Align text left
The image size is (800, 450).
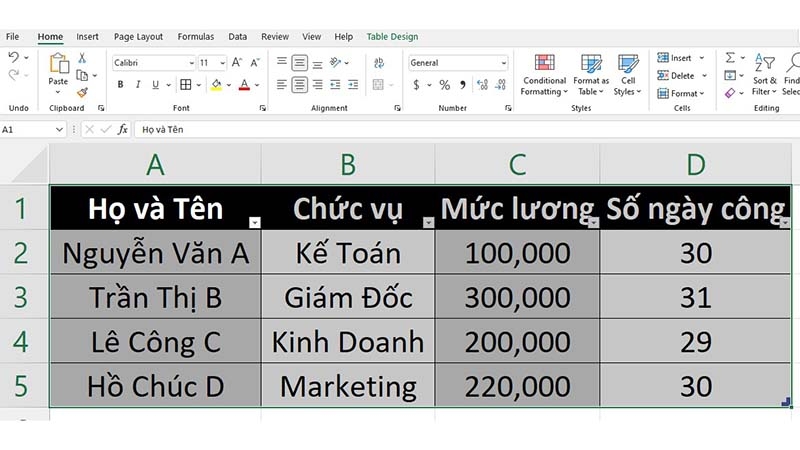point(282,85)
